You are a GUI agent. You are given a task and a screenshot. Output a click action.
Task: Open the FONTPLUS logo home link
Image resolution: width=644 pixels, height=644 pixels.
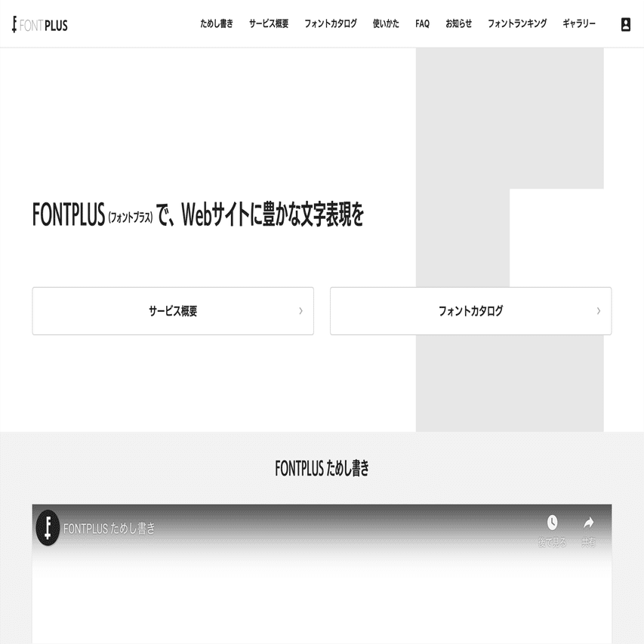coord(40,25)
